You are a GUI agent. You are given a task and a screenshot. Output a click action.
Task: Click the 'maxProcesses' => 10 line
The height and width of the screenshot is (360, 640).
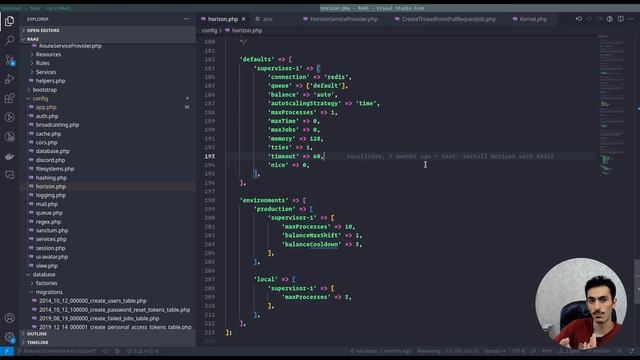[x=318, y=227]
